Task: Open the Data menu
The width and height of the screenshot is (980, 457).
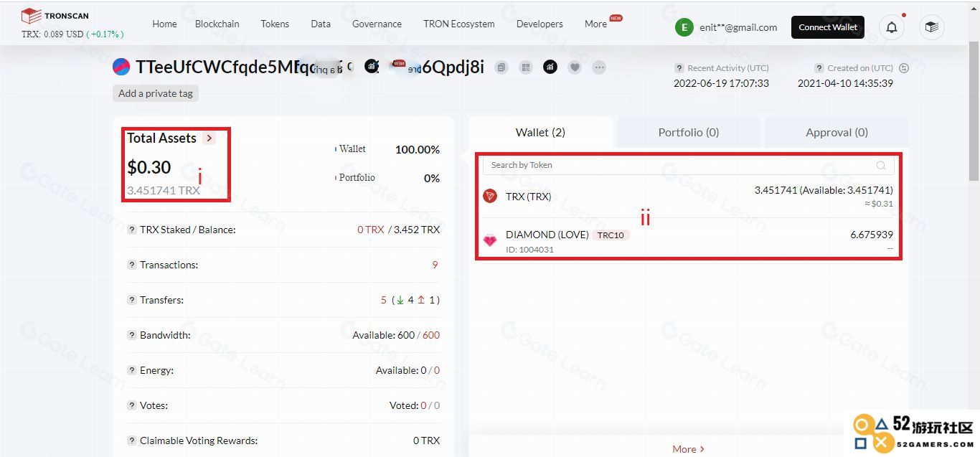Action: [x=321, y=24]
